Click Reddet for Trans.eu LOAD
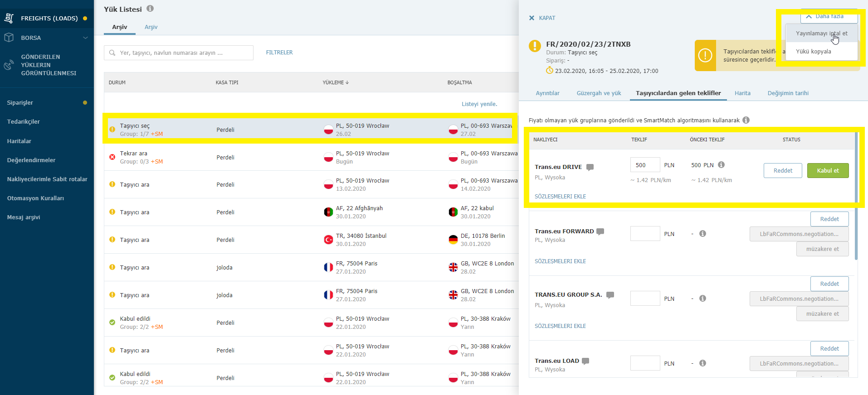The height and width of the screenshot is (395, 868). coord(829,349)
